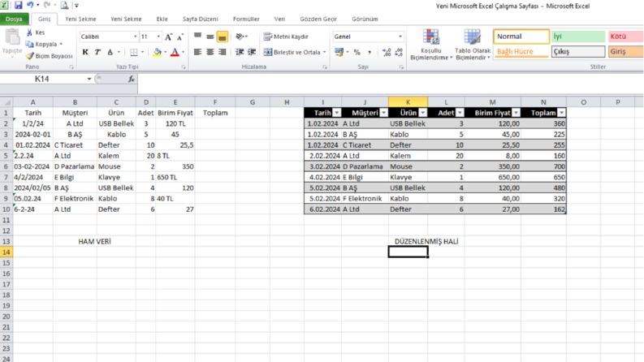Expand the Name Box dropdown arrow
Viewport: 644px width, 362px height.
pyautogui.click(x=89, y=79)
